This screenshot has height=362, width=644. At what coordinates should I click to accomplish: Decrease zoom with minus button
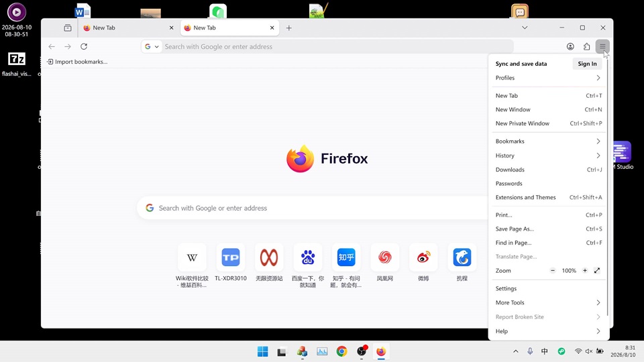coord(552,270)
